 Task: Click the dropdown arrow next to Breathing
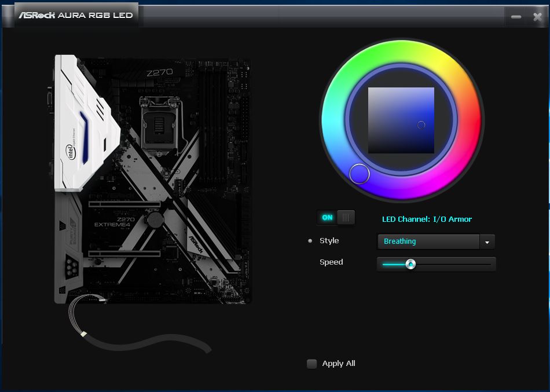click(x=487, y=242)
